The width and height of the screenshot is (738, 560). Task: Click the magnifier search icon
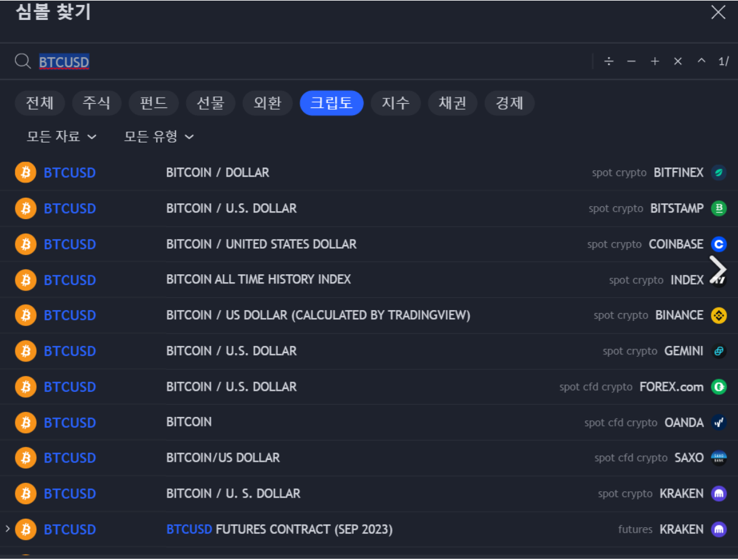click(x=23, y=61)
